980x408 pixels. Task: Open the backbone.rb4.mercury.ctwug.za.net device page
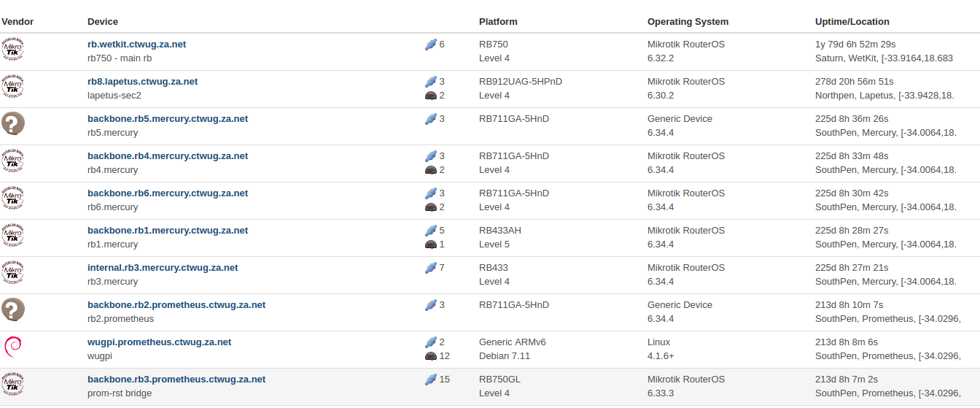[168, 156]
